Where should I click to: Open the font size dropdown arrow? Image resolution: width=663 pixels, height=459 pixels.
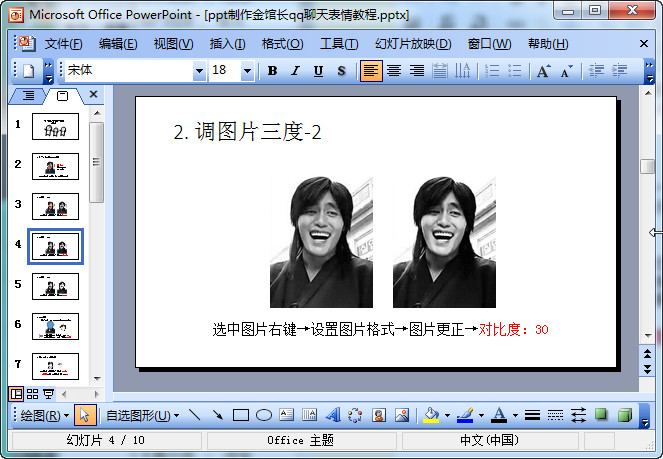(x=247, y=71)
